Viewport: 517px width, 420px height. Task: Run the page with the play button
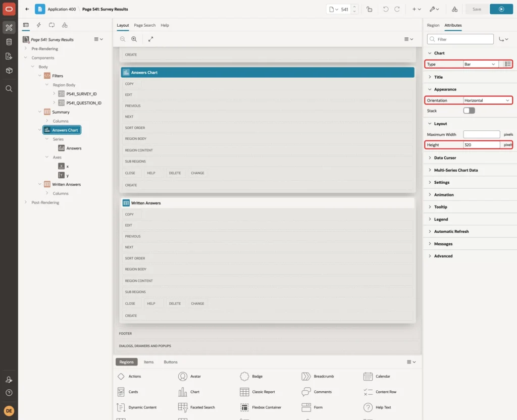[x=501, y=9]
